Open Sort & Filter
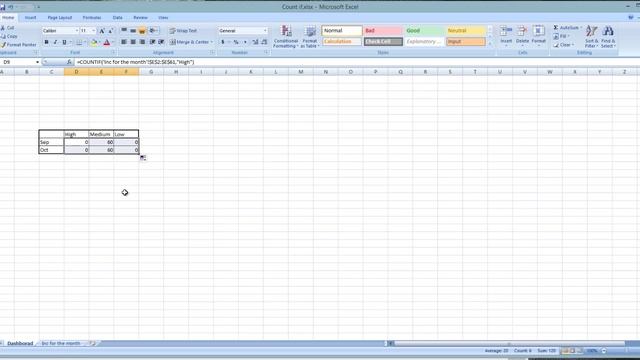This screenshot has width=640, height=360. pos(591,37)
